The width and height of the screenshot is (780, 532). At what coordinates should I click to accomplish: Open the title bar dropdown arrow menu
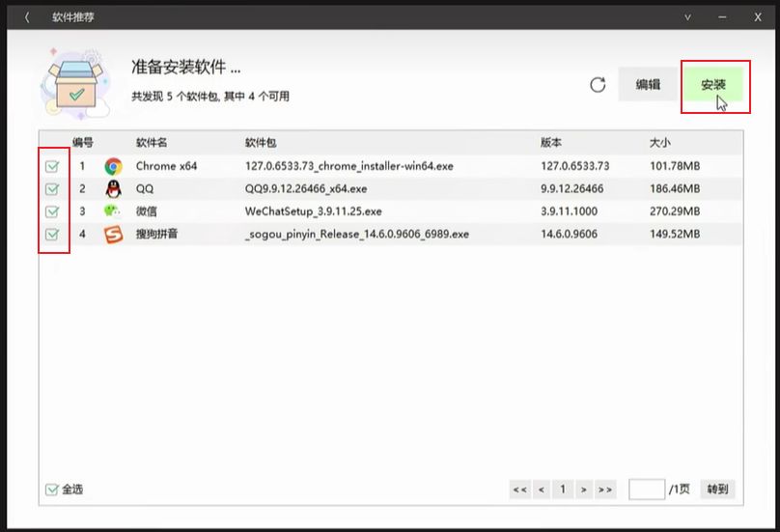coord(688,17)
